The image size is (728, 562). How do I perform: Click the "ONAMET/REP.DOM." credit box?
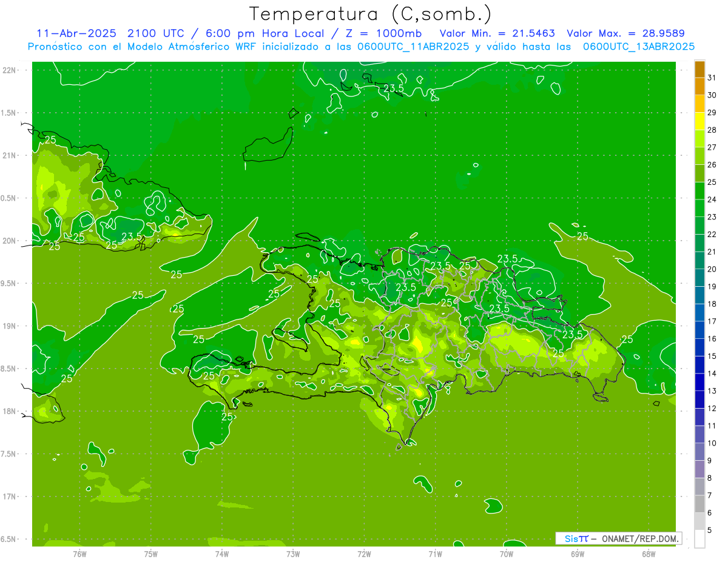618,538
